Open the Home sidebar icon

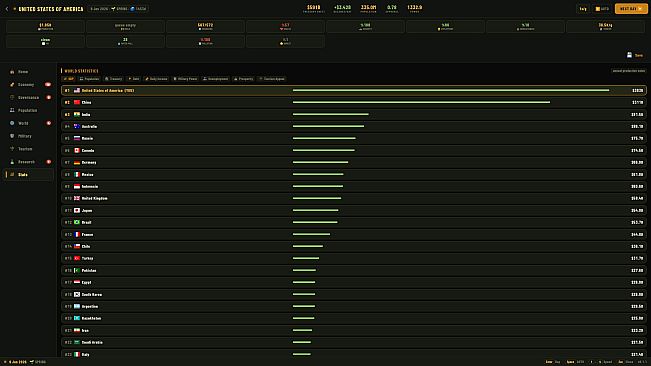click(x=12, y=72)
